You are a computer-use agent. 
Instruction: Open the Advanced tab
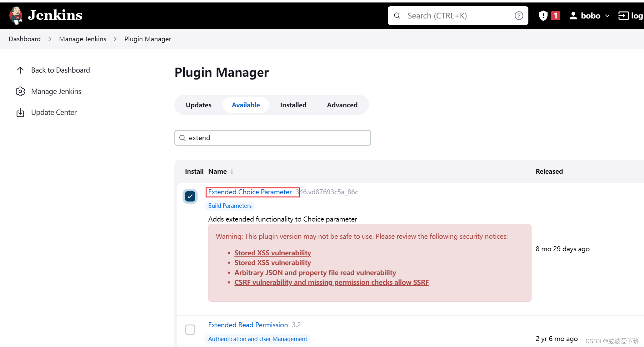click(x=342, y=105)
